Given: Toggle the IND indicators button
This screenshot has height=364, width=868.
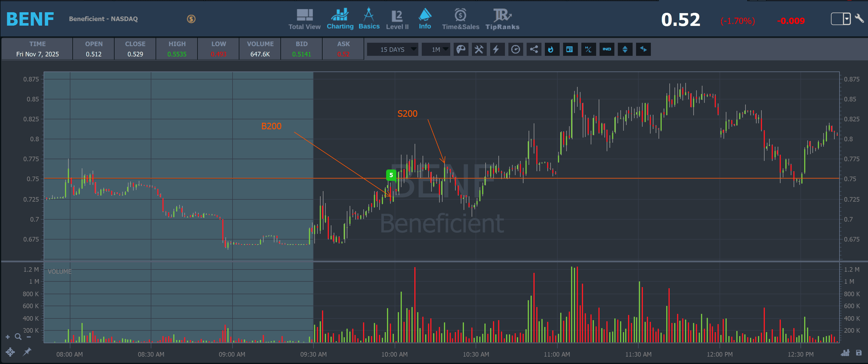Looking at the screenshot, I should [x=606, y=50].
